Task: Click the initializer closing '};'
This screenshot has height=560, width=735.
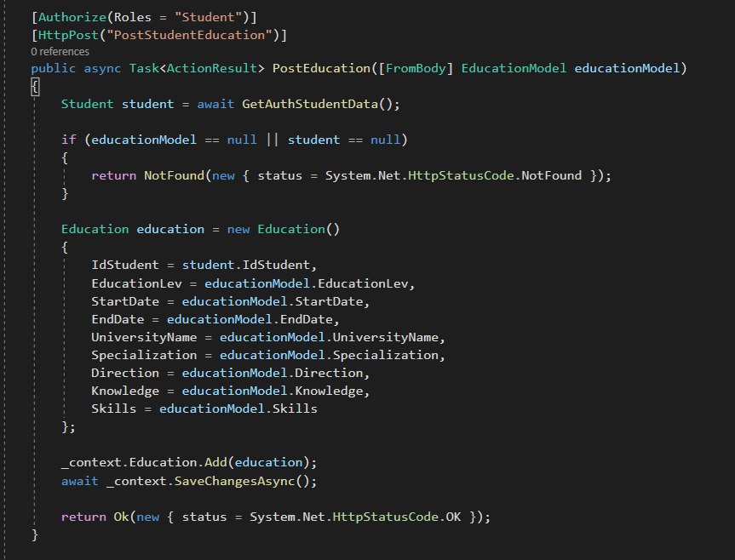Action: [x=68, y=427]
